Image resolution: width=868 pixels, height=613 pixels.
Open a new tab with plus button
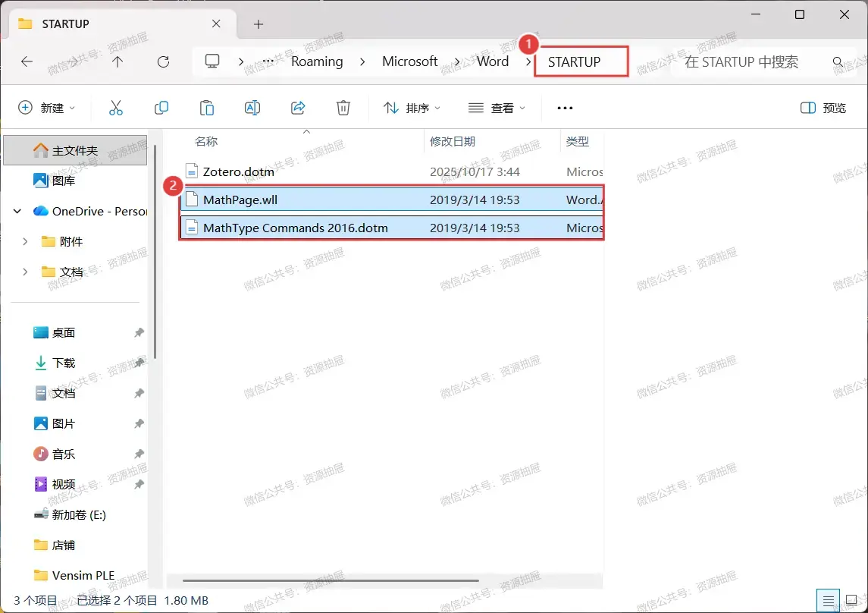click(258, 24)
